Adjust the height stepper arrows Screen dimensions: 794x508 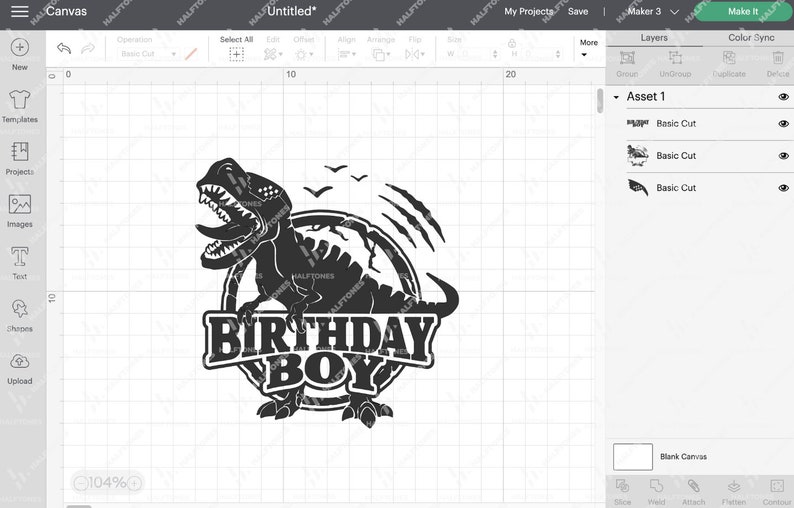(558, 54)
